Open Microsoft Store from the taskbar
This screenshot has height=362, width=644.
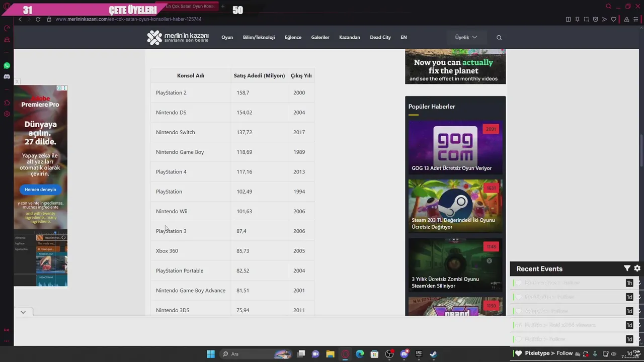click(x=374, y=354)
